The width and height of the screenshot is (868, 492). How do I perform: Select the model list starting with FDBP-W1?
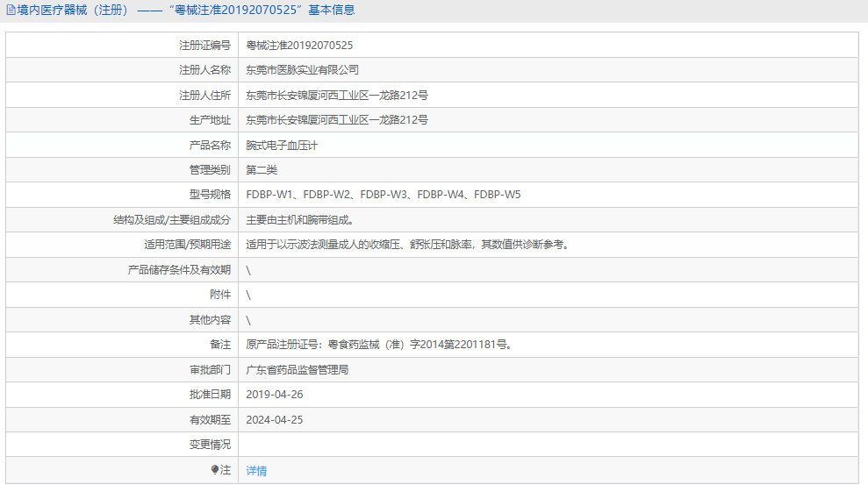383,195
